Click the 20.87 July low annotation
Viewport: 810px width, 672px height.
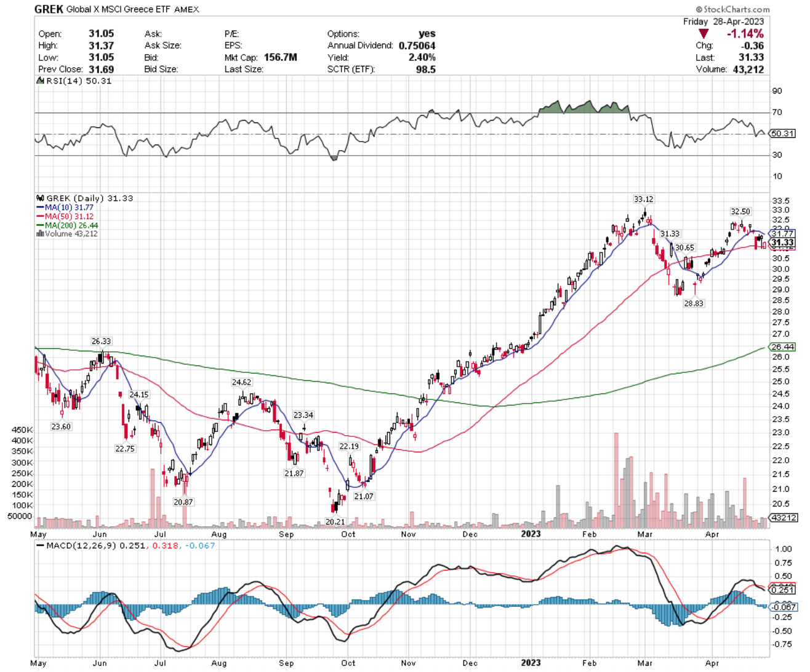(183, 502)
